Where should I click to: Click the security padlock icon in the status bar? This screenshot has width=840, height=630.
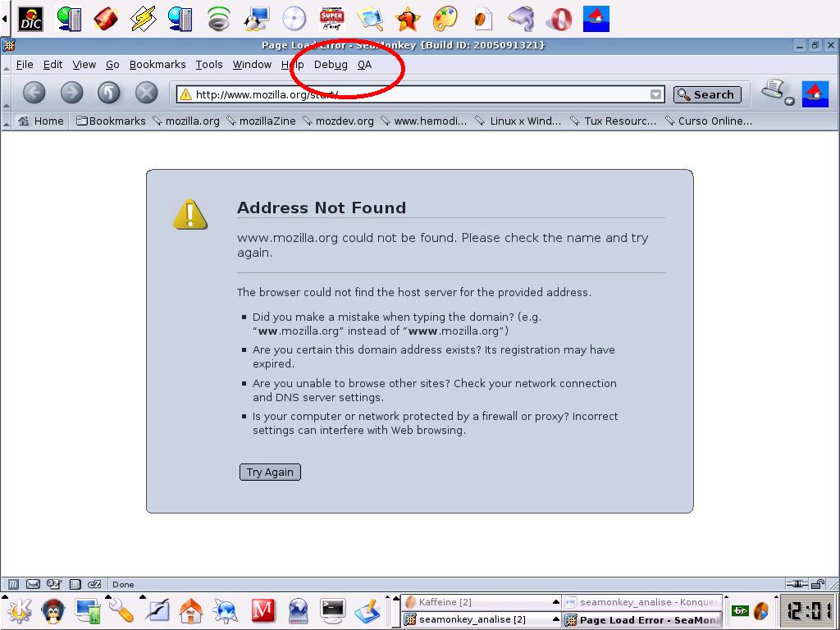pyautogui.click(x=818, y=584)
